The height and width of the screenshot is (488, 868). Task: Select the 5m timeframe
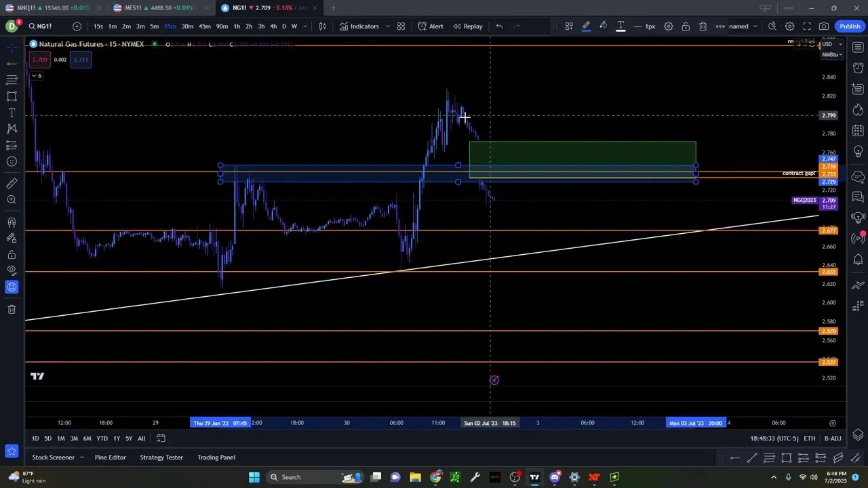(154, 26)
